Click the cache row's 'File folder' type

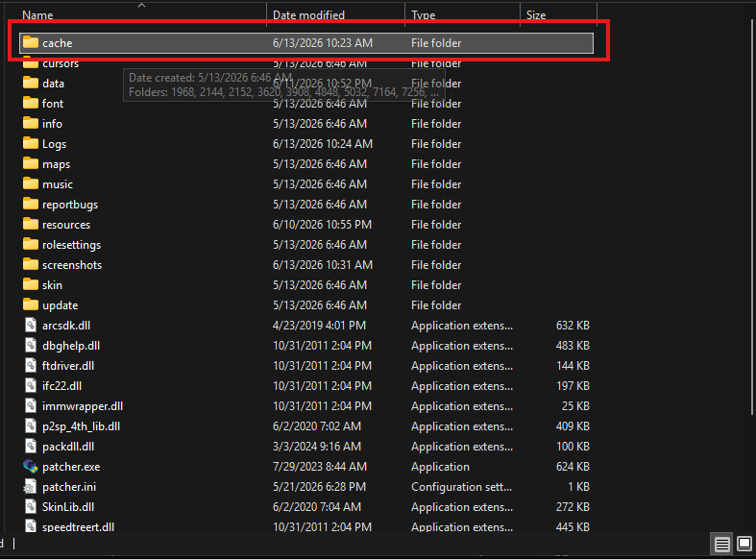pyautogui.click(x=436, y=43)
